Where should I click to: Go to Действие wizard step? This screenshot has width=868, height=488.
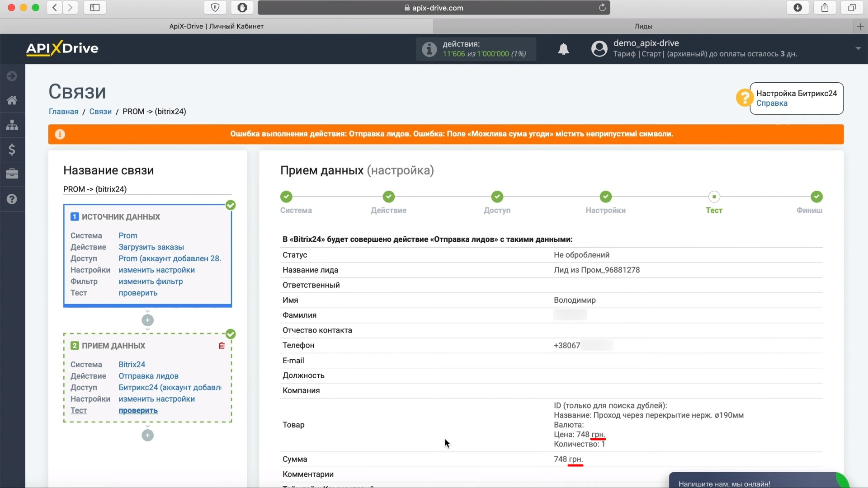(x=388, y=202)
